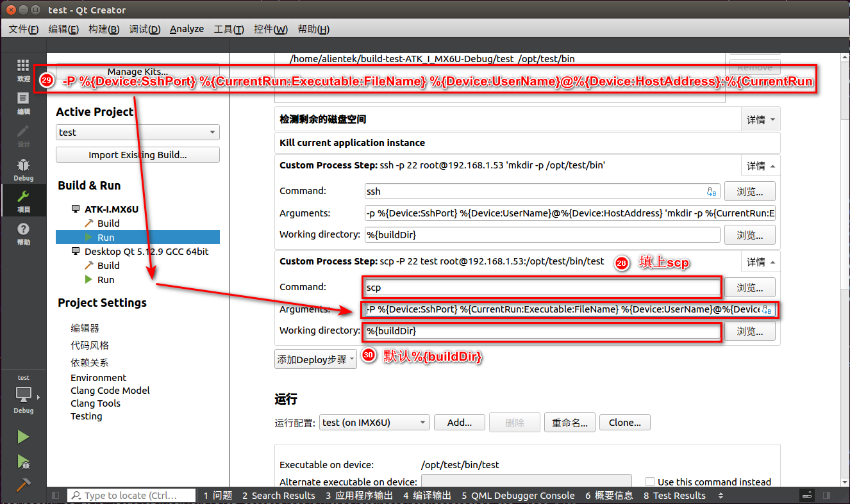Click the 'Import Existing Build...' button

(137, 154)
